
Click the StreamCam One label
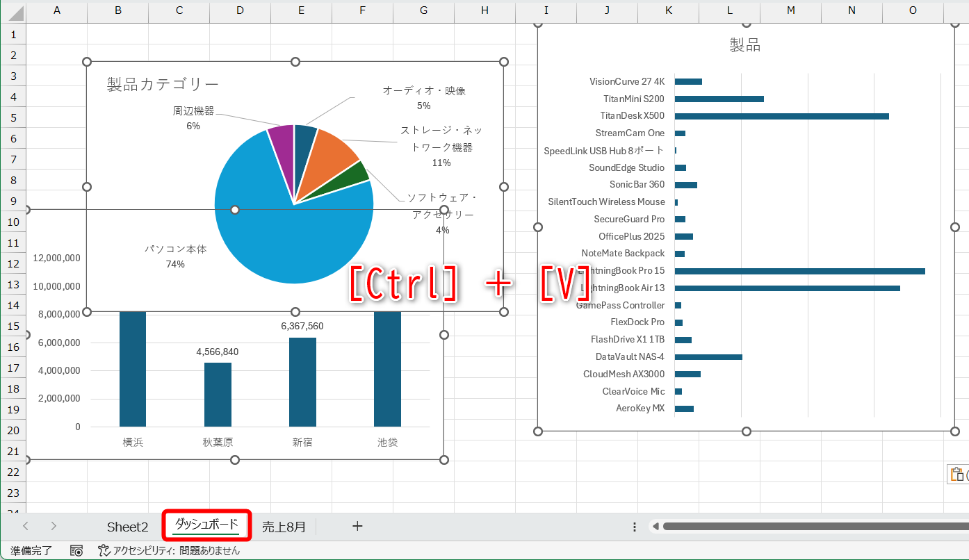630,133
